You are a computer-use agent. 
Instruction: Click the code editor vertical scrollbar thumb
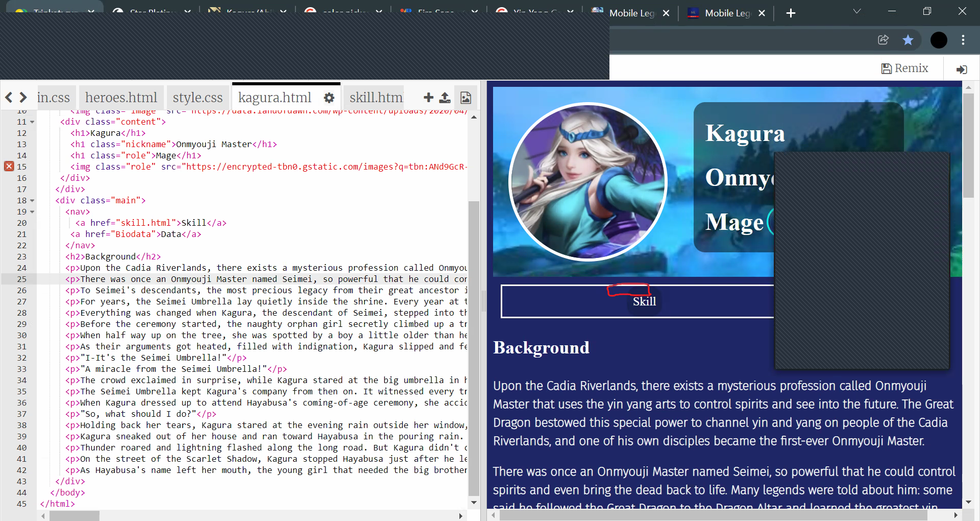[474, 348]
